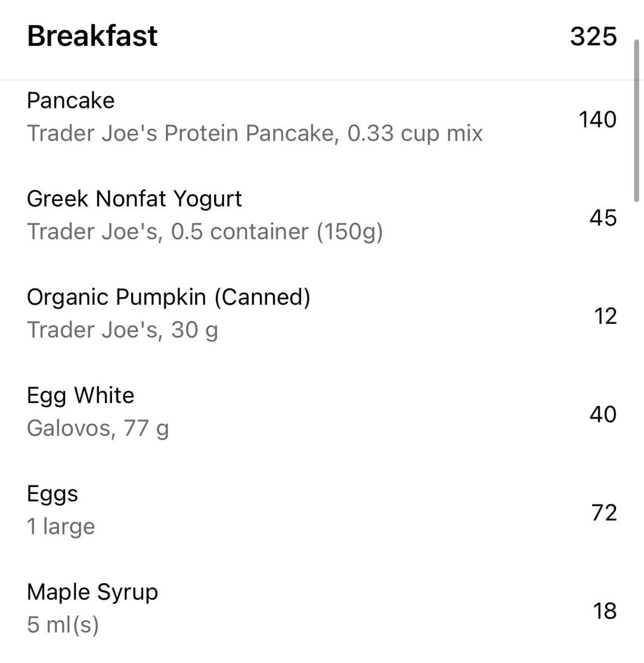644x663 pixels.
Task: Select the Breakfast total 325 calories
Action: click(x=593, y=37)
